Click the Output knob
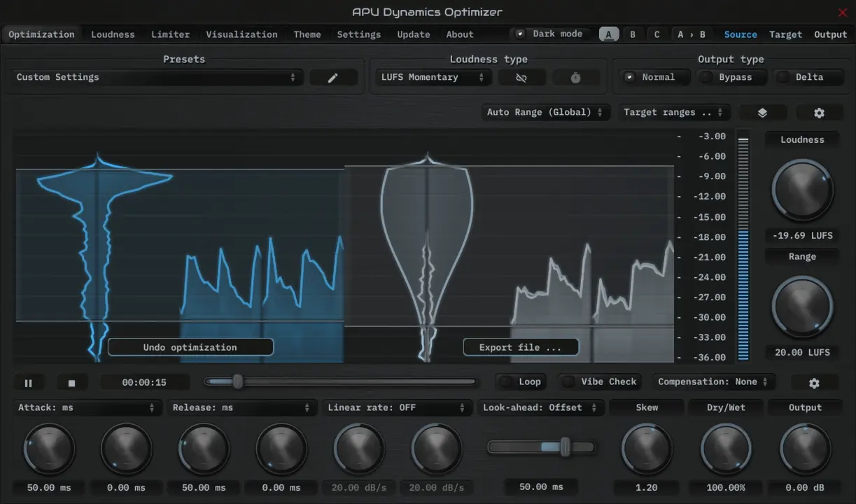Viewport: 856px width, 504px height. (x=805, y=449)
